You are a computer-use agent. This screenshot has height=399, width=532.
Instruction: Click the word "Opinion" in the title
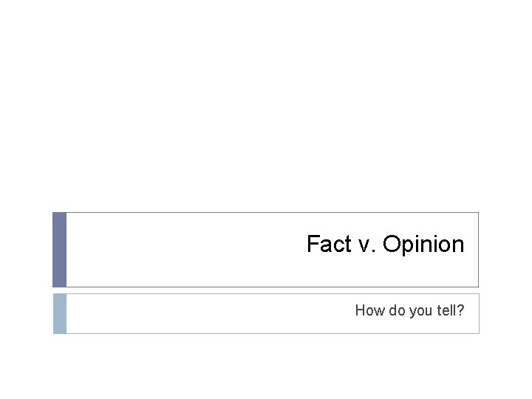click(423, 245)
